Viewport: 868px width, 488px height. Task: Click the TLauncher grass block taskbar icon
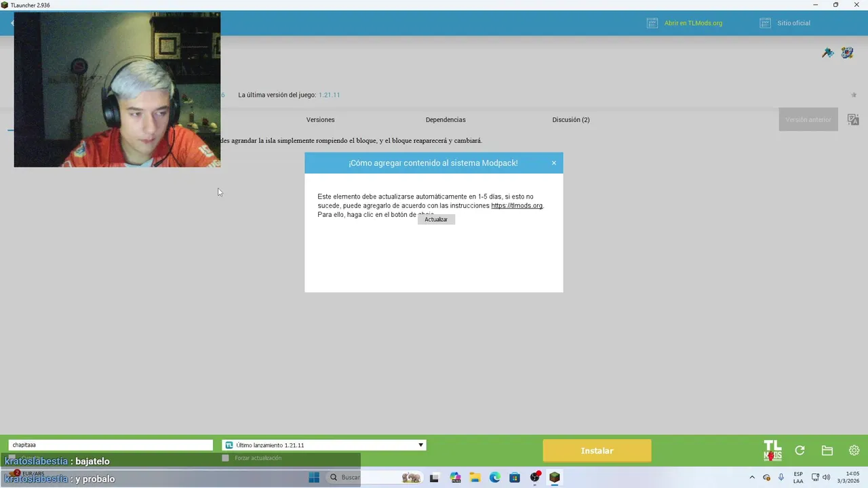coord(555,477)
